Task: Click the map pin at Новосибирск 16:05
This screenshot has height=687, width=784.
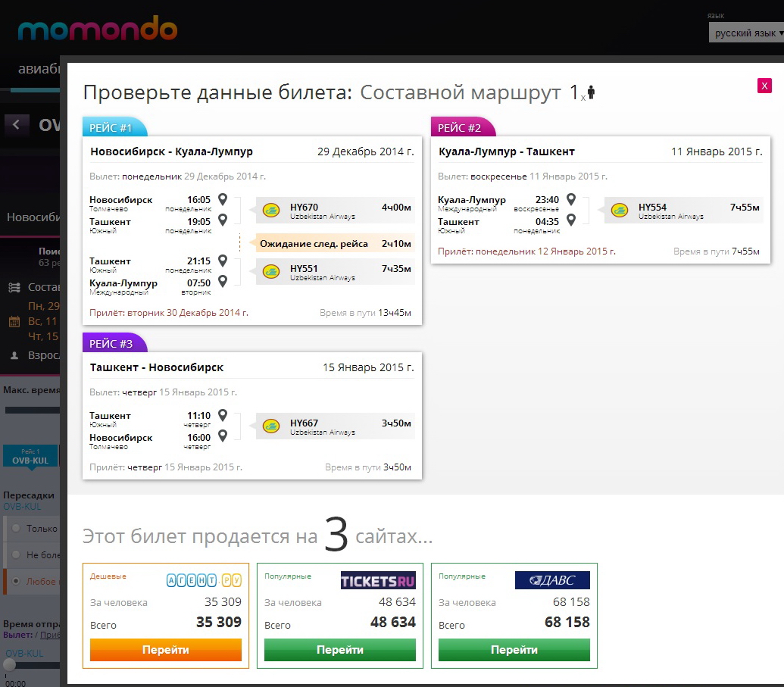Action: click(223, 199)
